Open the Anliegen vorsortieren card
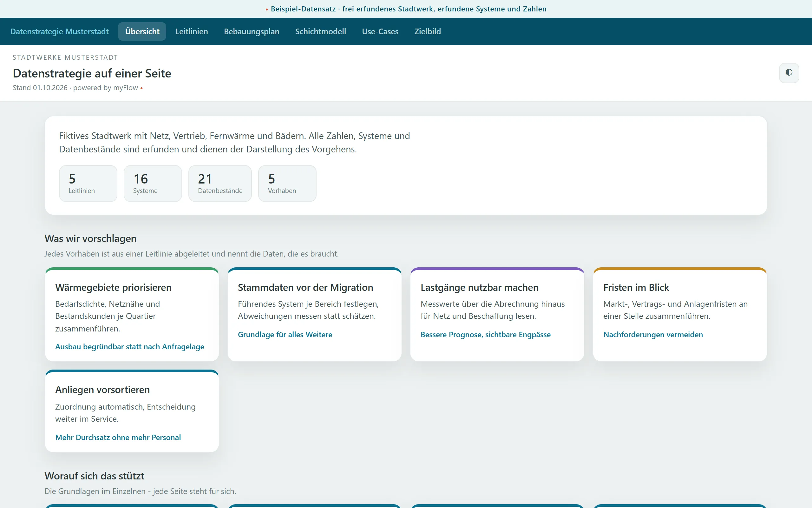 coord(132,411)
